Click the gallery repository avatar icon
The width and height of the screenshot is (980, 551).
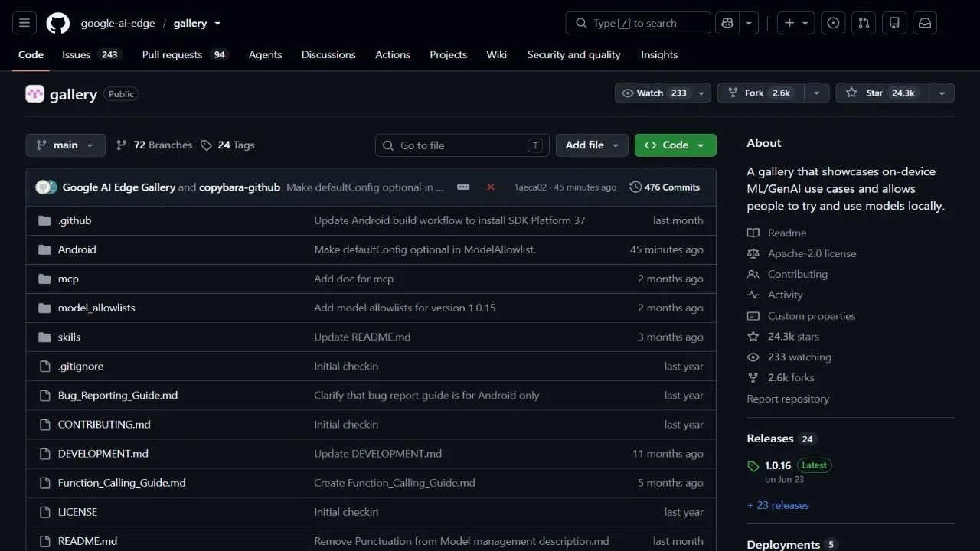(34, 94)
